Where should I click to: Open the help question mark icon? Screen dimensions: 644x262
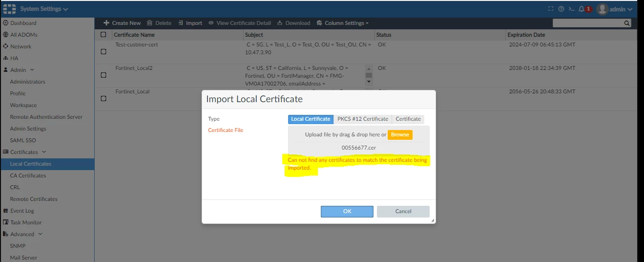point(561,9)
